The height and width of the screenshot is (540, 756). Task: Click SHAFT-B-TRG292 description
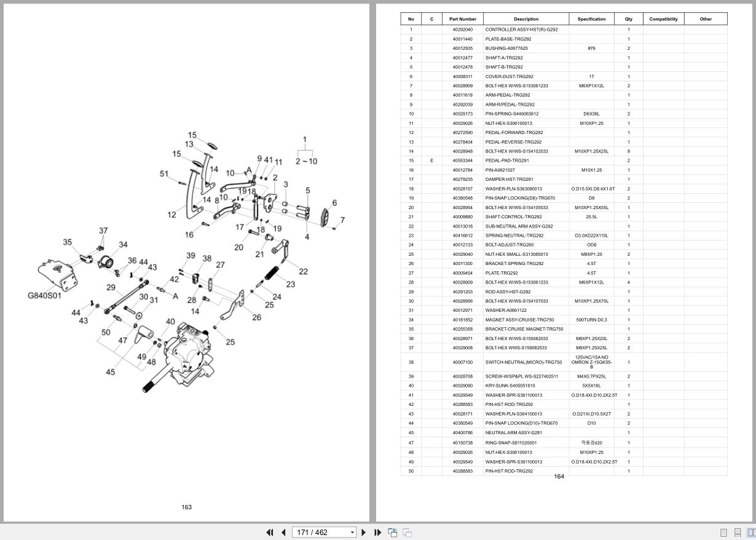click(504, 67)
